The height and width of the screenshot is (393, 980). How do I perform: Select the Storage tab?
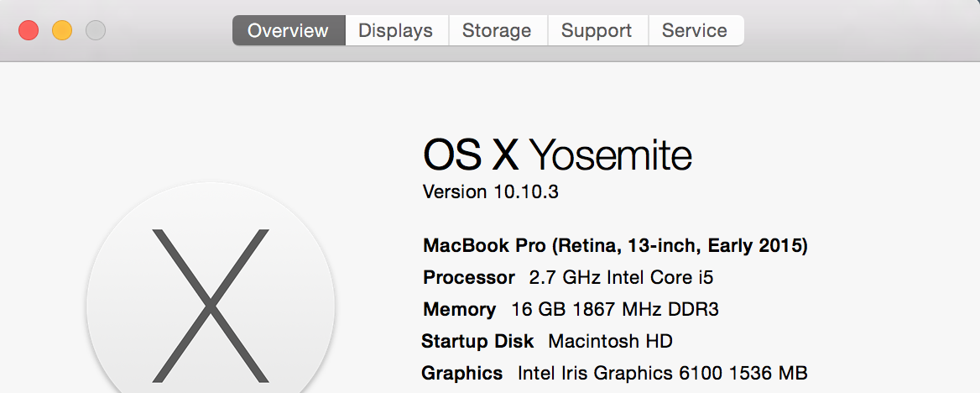(x=497, y=31)
